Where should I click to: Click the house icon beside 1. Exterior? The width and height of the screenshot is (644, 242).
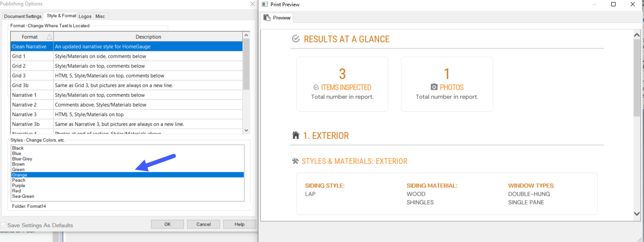coord(296,135)
